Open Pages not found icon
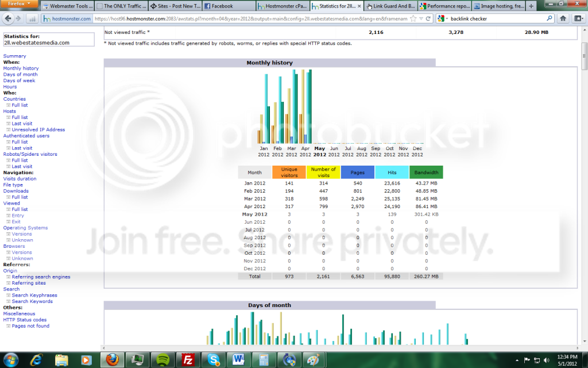Image resolution: width=588 pixels, height=368 pixels. coord(8,326)
